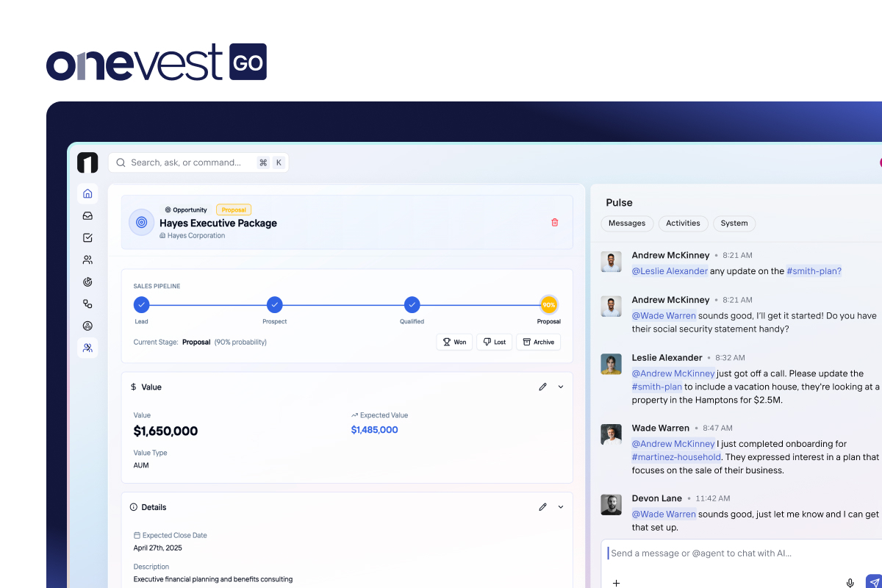
Task: Open the circular analytics sidebar icon
Action: tap(87, 326)
